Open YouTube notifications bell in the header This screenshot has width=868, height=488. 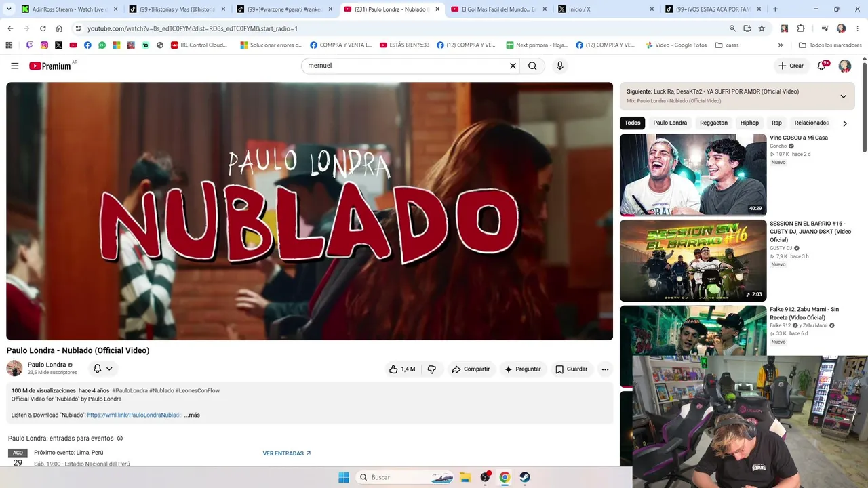822,66
